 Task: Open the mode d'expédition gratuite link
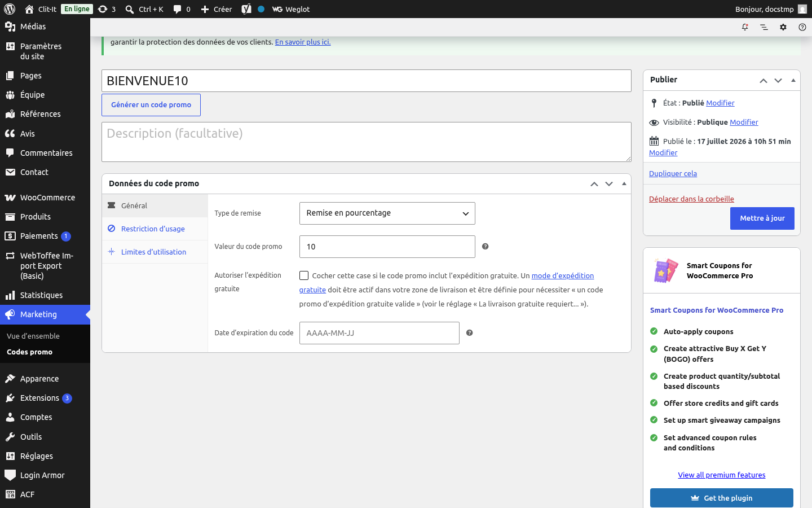tap(562, 275)
